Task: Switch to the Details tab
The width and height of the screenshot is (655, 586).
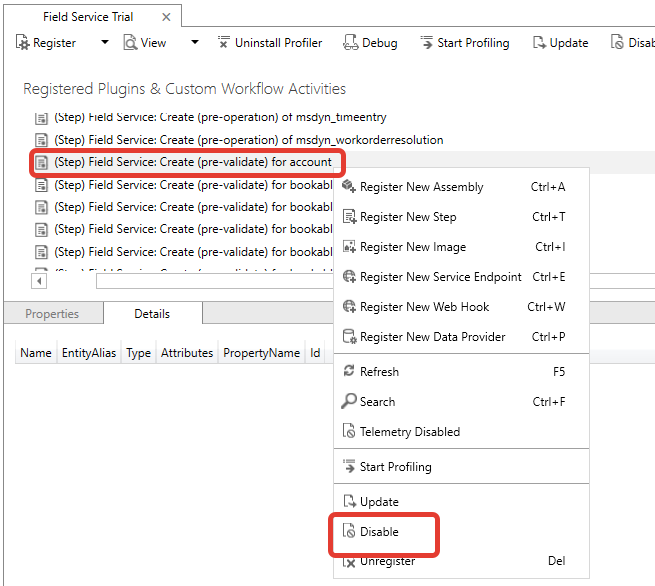Action: click(x=152, y=314)
